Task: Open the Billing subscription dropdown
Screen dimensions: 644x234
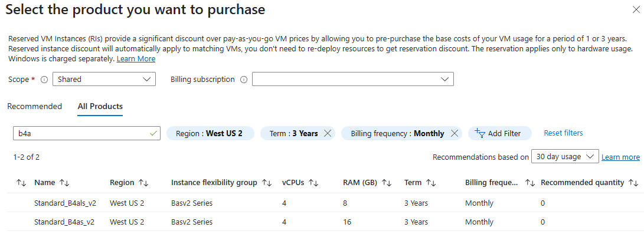Action: tap(353, 79)
